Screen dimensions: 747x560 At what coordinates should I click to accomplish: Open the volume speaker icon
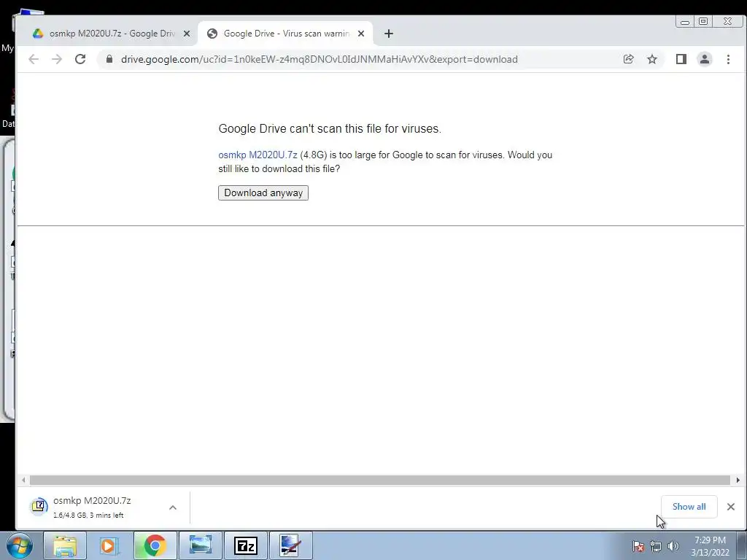click(673, 546)
